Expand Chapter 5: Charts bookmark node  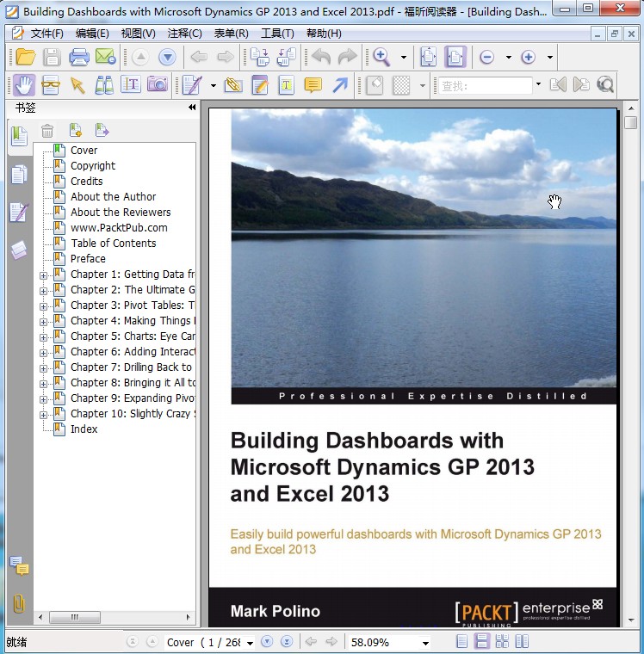[43, 337]
